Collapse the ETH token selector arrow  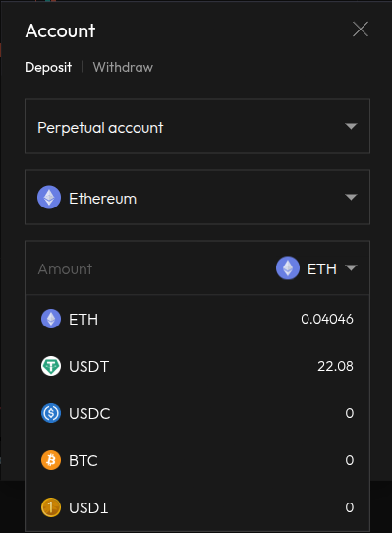coord(351,267)
